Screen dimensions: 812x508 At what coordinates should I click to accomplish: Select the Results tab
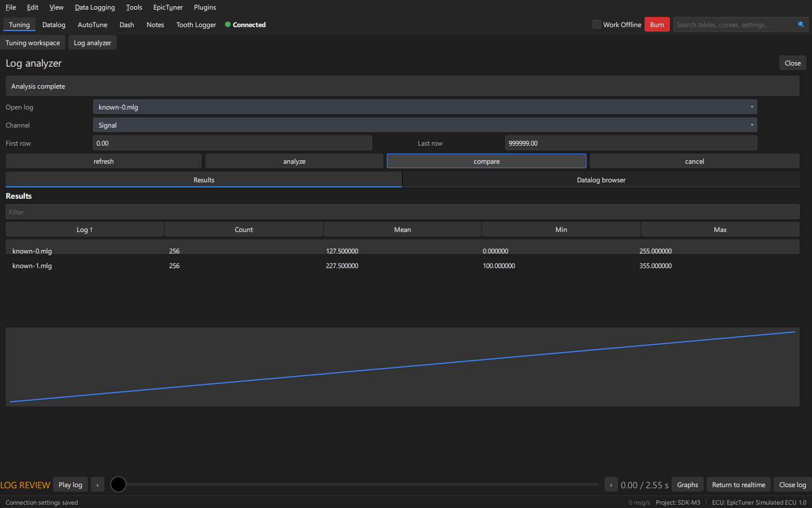coord(204,180)
